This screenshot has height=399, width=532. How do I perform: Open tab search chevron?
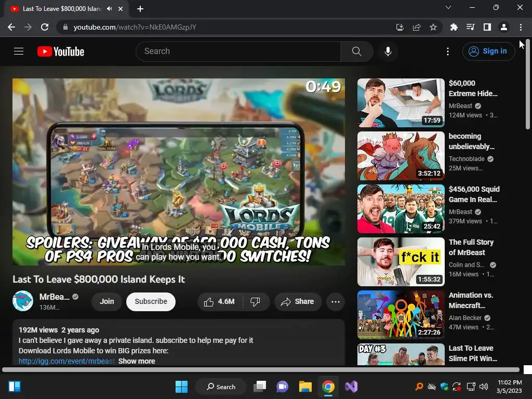(448, 7)
